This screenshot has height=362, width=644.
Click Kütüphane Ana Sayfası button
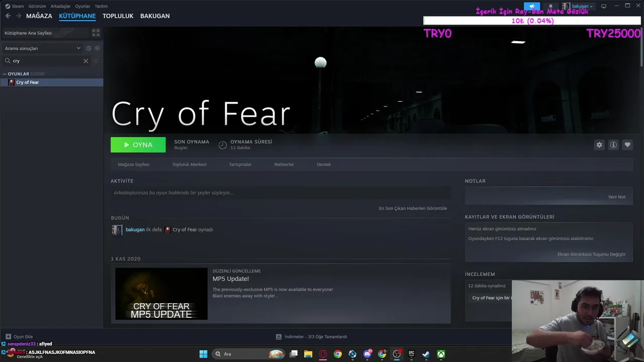(x=45, y=33)
